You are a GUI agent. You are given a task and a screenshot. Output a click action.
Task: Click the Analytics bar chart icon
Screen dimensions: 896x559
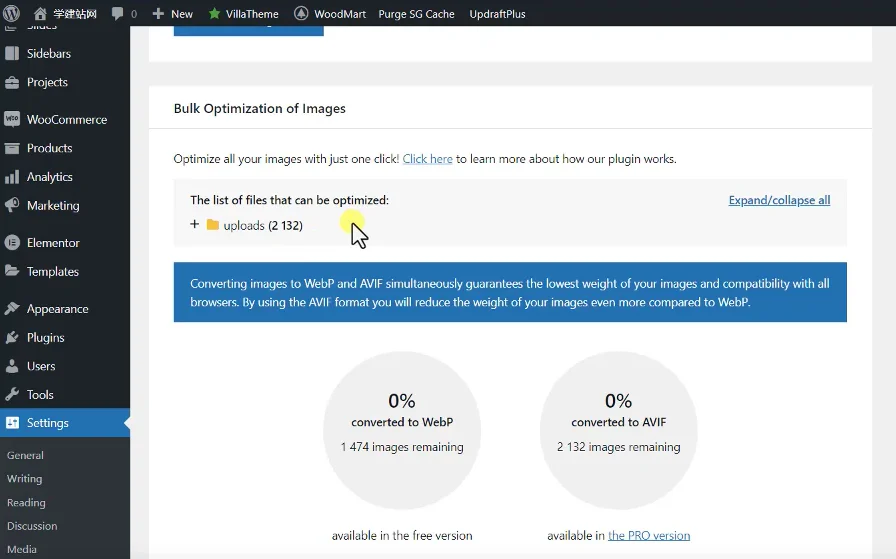[x=12, y=177]
